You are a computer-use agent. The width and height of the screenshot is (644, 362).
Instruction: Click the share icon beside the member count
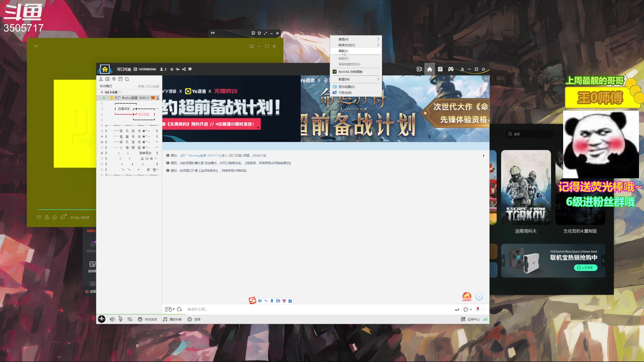[x=184, y=69]
